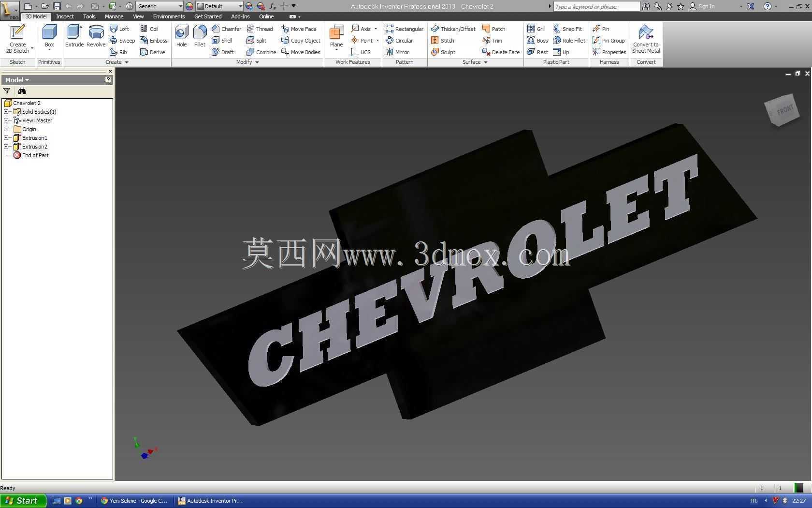The image size is (812, 508).
Task: Open the View ribbon tab
Action: coord(138,16)
